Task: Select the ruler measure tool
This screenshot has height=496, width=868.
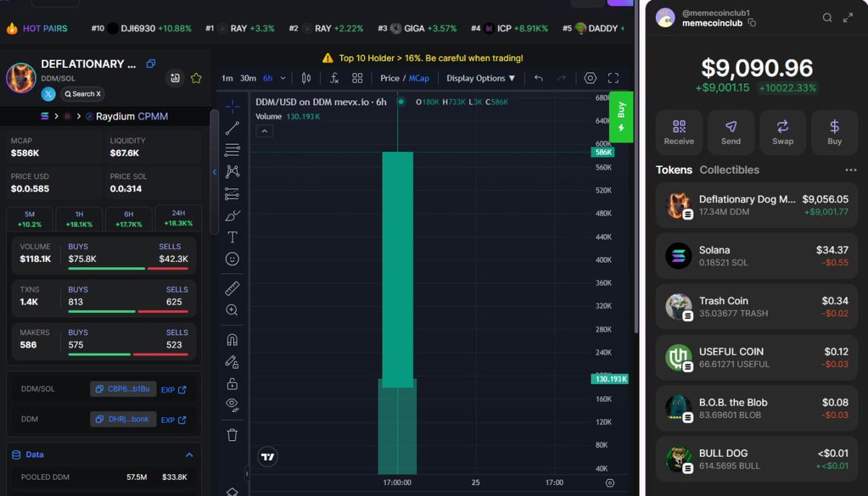Action: 232,288
